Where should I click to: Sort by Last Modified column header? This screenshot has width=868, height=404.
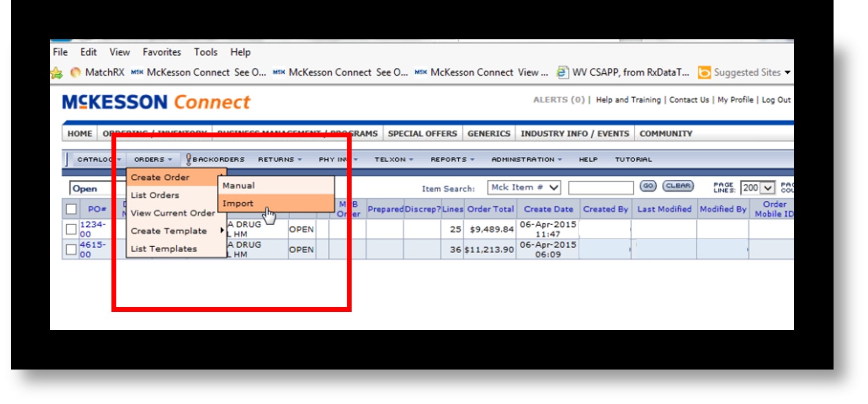point(664,209)
